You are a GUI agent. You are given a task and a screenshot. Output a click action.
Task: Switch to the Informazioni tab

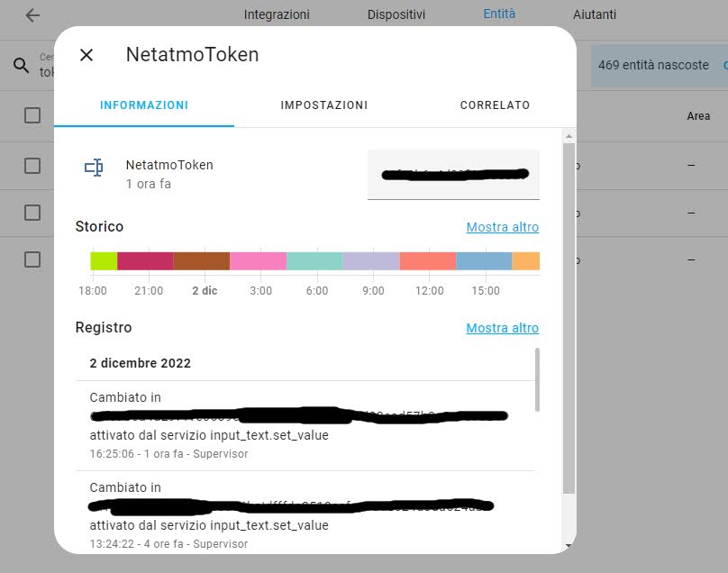click(x=144, y=105)
